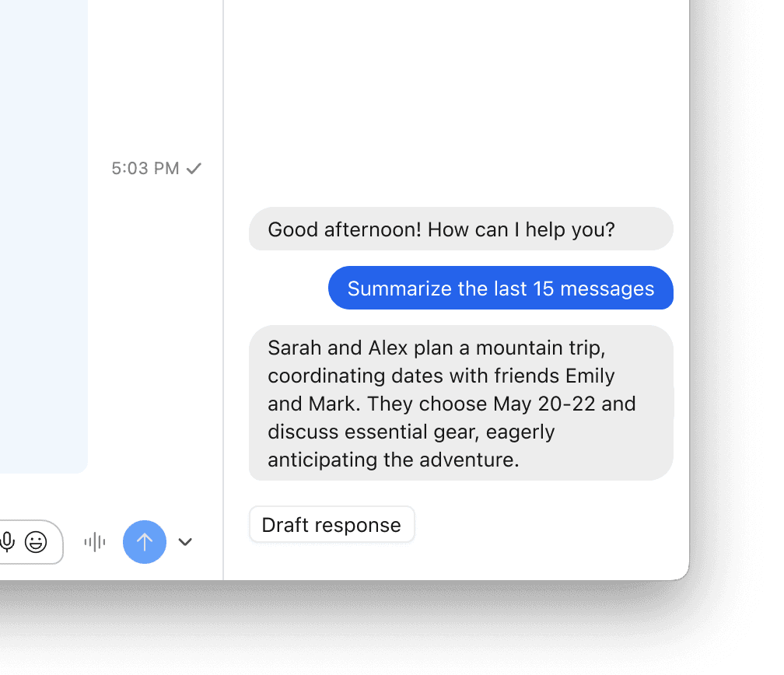The image size is (784, 675).
Task: Click the Draft response quick-reply chip
Action: (331, 524)
